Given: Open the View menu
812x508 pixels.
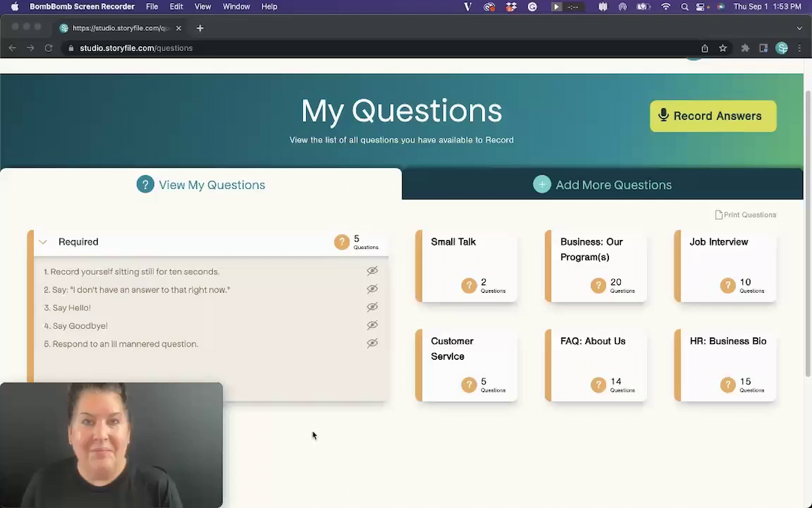Looking at the screenshot, I should click(202, 7).
